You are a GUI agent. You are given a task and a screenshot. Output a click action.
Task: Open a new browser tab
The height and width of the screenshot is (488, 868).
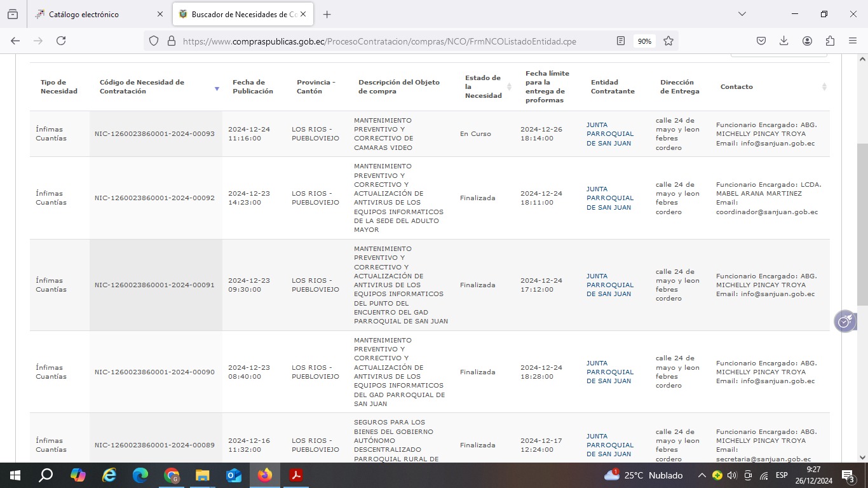(x=327, y=14)
